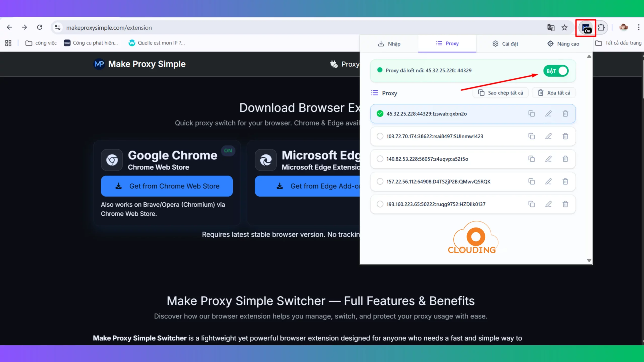Delete the 193.160.223.65 proxy entry

[x=565, y=204]
